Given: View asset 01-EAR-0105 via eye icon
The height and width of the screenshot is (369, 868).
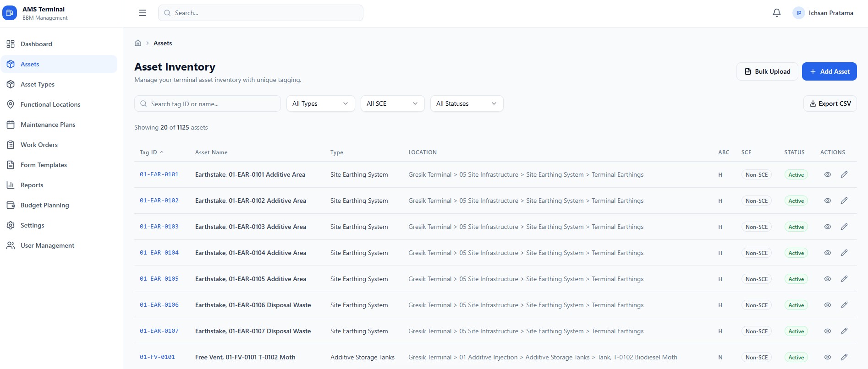Looking at the screenshot, I should [x=827, y=279].
